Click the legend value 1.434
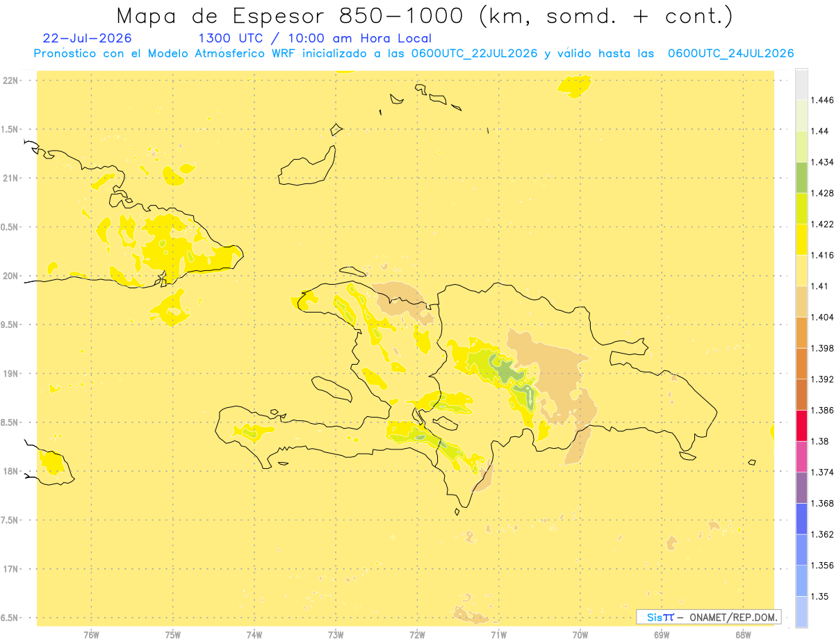 click(x=822, y=162)
